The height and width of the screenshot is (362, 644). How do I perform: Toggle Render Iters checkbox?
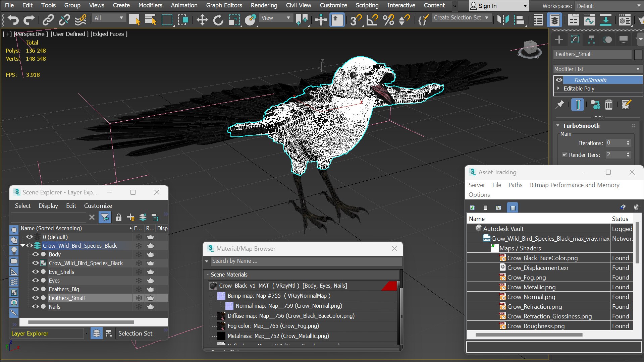tap(565, 155)
